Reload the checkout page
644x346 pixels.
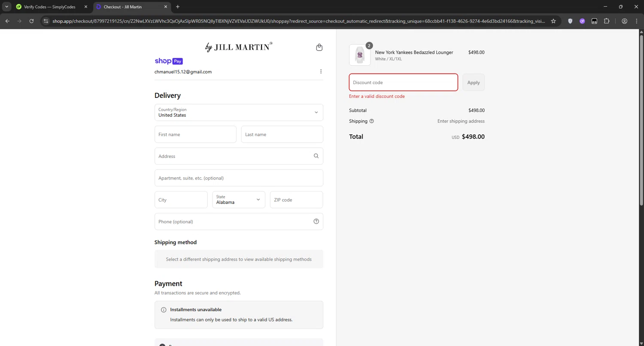31,21
